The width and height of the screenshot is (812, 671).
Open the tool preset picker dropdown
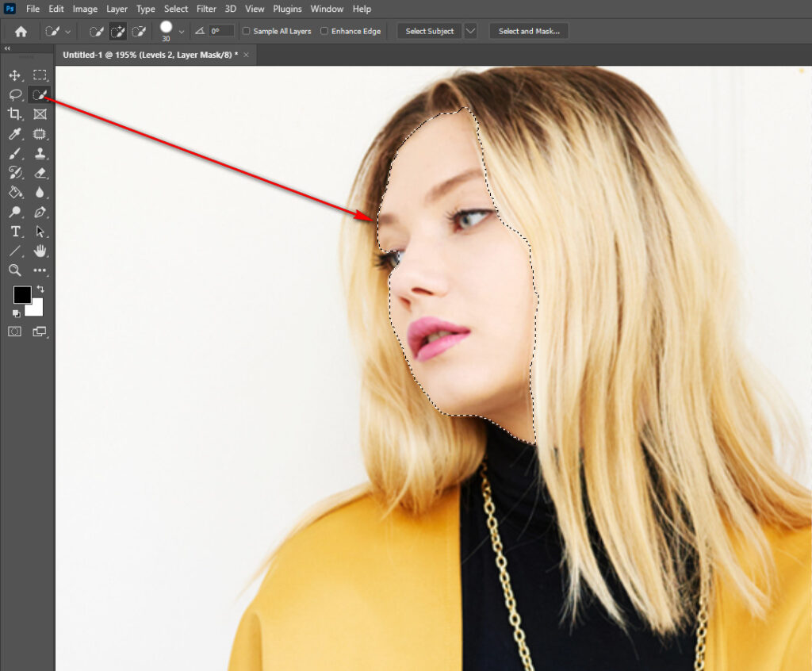[x=67, y=31]
